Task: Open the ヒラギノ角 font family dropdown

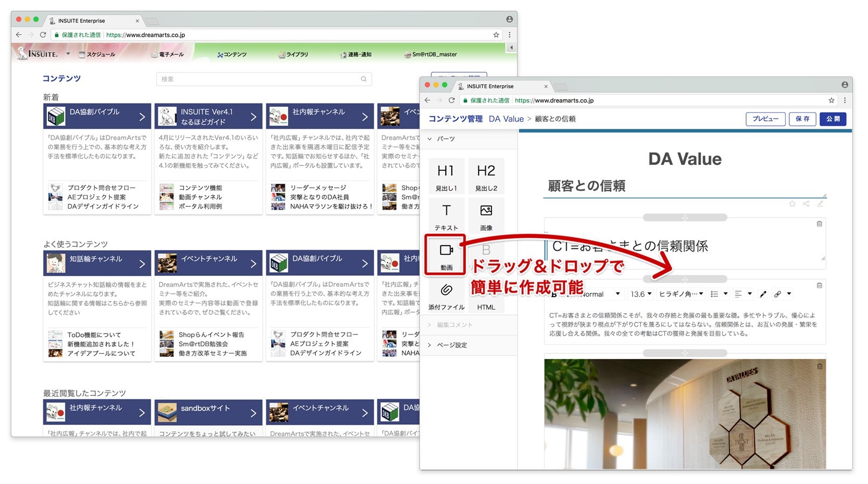Action: click(681, 294)
